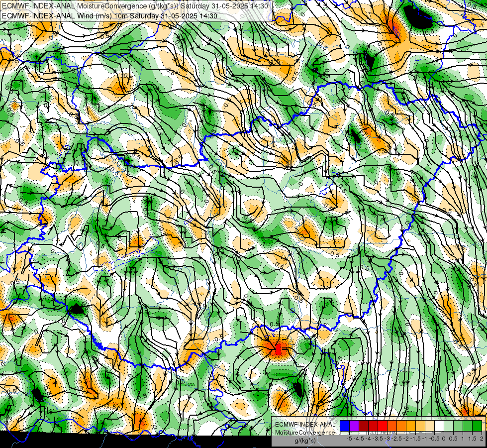This screenshot has width=487, height=448.
Task: Click the -2 tick label on legend scale
Action: 406,439
